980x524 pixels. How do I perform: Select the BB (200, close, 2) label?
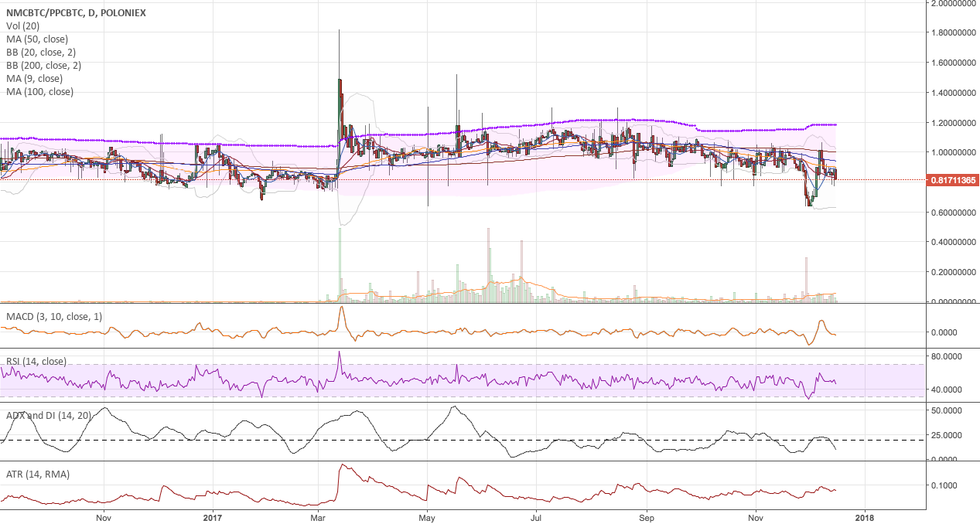pyautogui.click(x=44, y=66)
